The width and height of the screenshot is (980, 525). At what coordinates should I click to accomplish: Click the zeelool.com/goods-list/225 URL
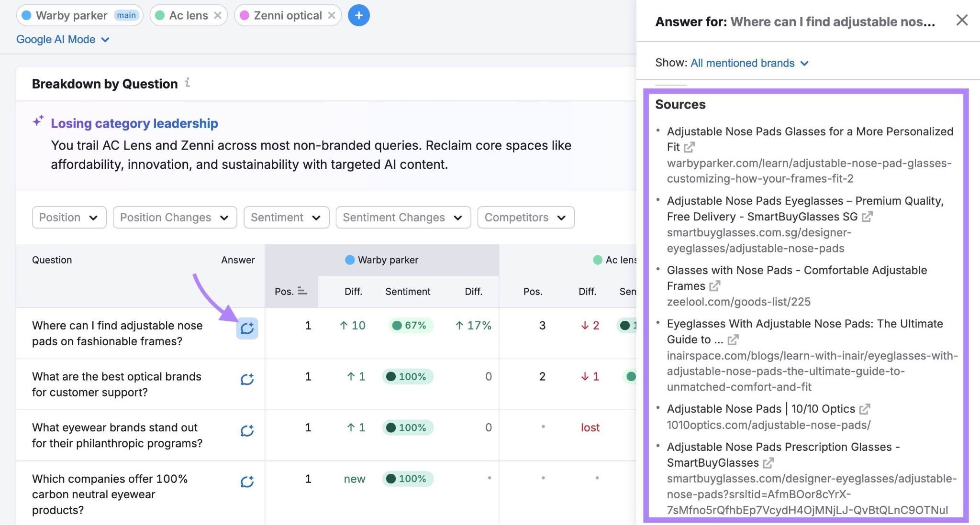(739, 302)
